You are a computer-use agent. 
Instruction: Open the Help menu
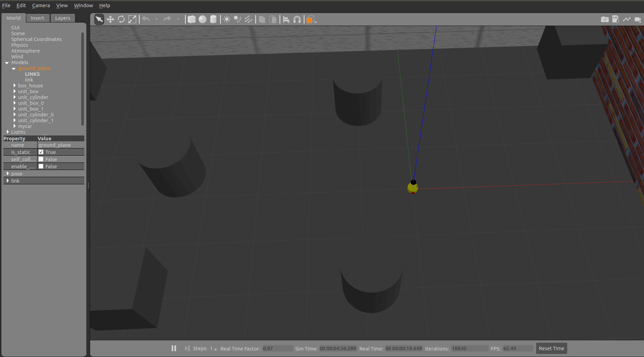point(104,5)
